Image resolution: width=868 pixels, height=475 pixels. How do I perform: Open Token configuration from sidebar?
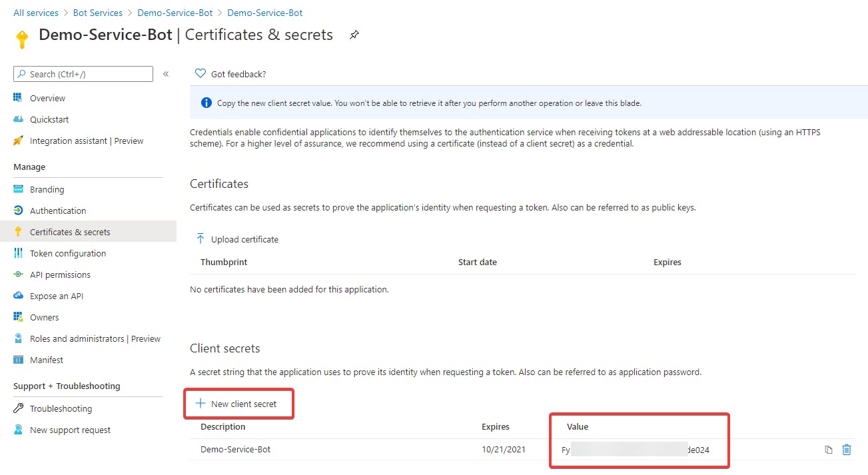click(x=67, y=253)
